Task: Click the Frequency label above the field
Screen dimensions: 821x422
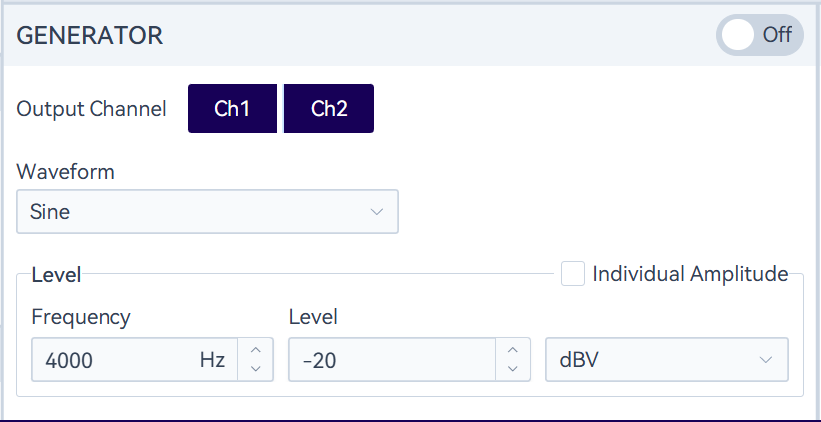Action: pos(80,317)
